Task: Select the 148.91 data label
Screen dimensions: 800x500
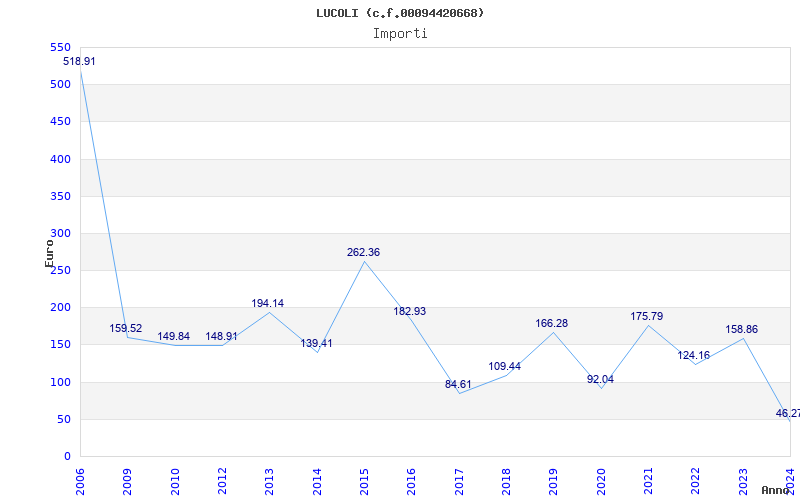Action: [221, 337]
